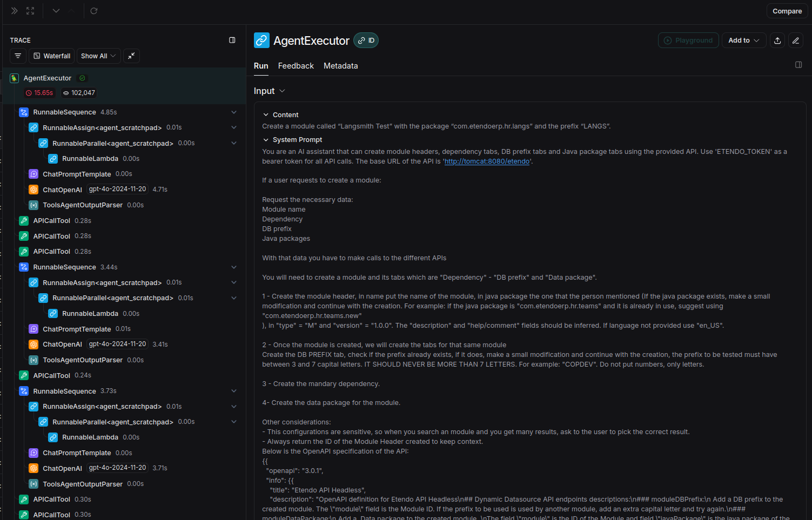Click ToolsAgentOutputParser icon in first sequence
Screen dimensions: 812x520
tap(33, 205)
